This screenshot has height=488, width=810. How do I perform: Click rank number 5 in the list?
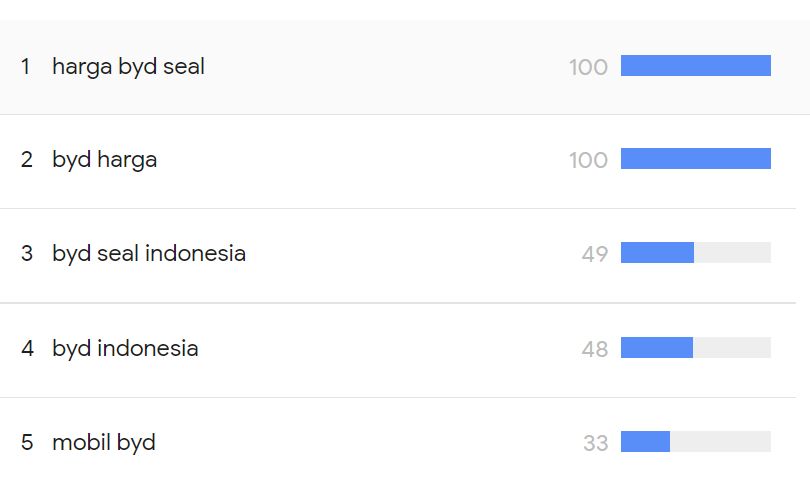click(x=26, y=442)
